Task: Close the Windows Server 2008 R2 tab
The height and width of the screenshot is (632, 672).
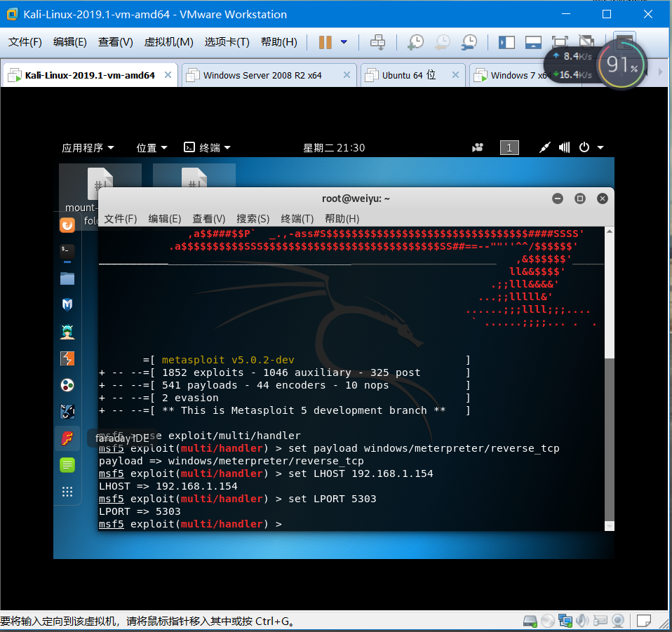Action: 347,75
